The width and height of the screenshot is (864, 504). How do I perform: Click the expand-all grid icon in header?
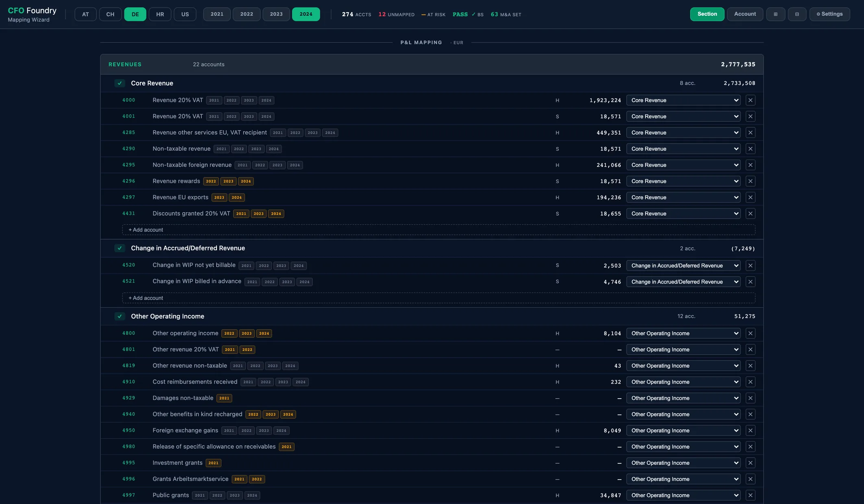click(x=776, y=14)
